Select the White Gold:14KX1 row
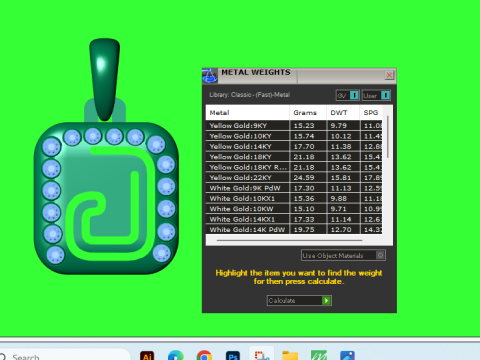This screenshot has height=360, width=480. (294, 219)
